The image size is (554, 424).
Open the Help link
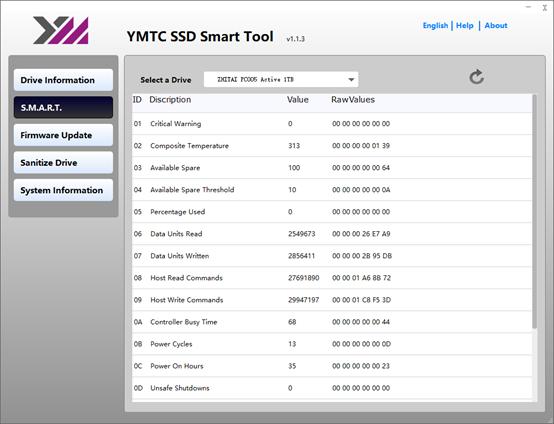pyautogui.click(x=465, y=25)
